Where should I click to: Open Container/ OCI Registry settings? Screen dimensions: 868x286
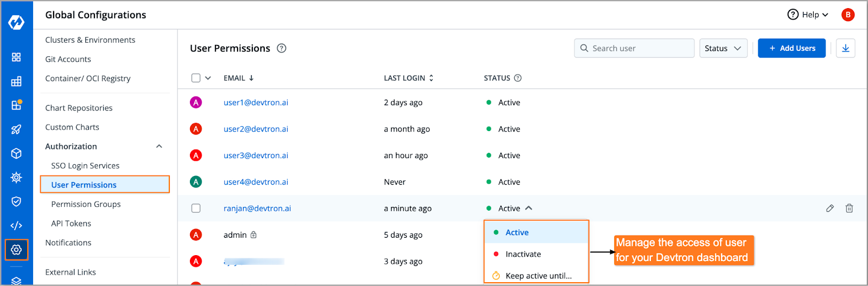[88, 79]
